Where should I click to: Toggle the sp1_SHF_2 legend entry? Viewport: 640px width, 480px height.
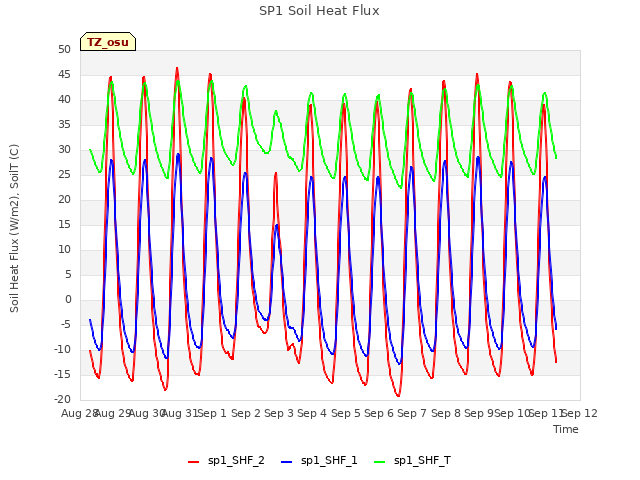(x=226, y=460)
